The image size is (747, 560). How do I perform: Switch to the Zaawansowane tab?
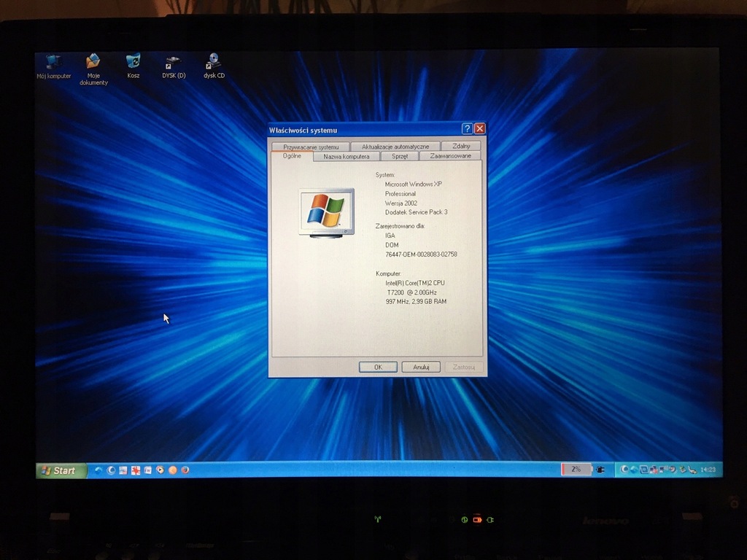point(450,156)
